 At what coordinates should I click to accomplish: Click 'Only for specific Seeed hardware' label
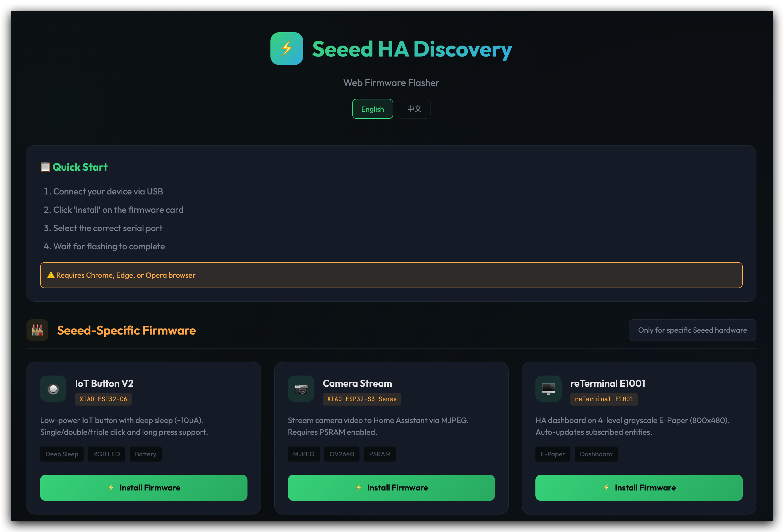click(x=692, y=330)
